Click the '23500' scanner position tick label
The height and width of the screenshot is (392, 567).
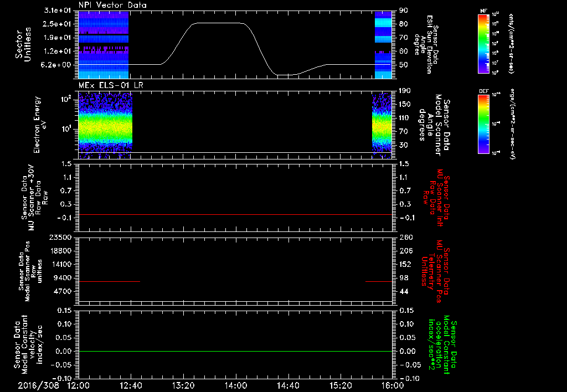click(60, 238)
